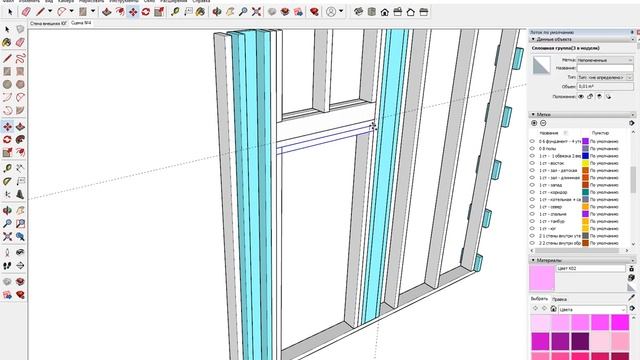640x360 pixels.
Task: Choose the Freehand tool in left toolbar
Action: pyautogui.click(x=20, y=58)
